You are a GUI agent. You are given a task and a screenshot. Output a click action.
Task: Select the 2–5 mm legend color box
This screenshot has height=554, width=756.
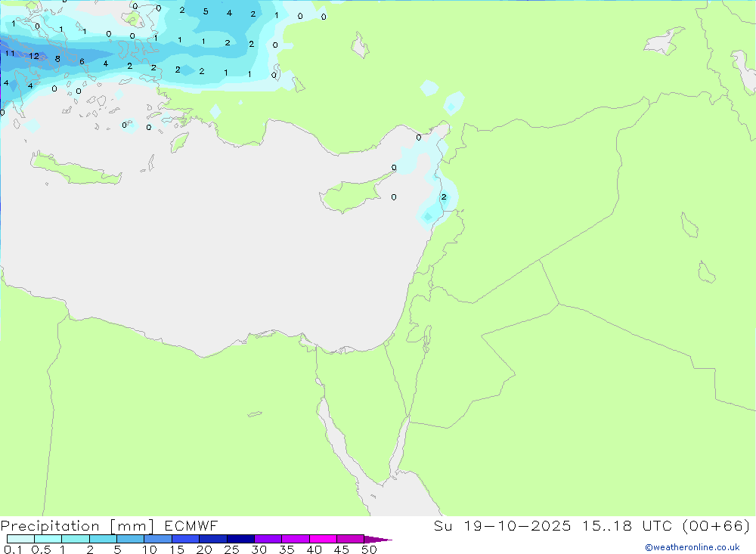point(103,539)
